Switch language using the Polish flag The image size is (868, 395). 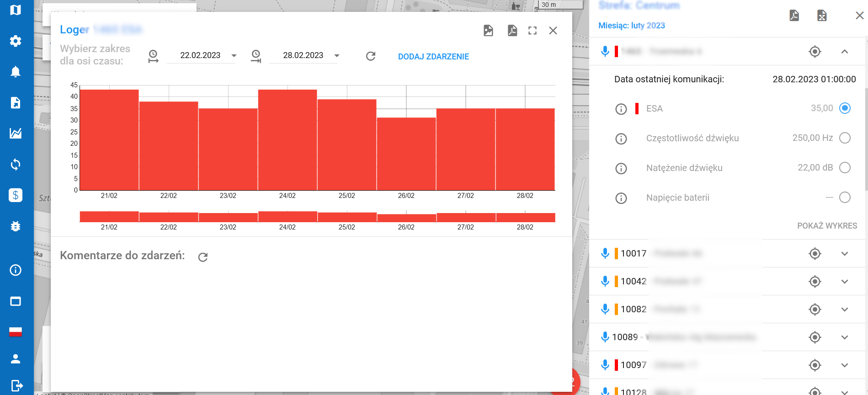click(x=16, y=331)
